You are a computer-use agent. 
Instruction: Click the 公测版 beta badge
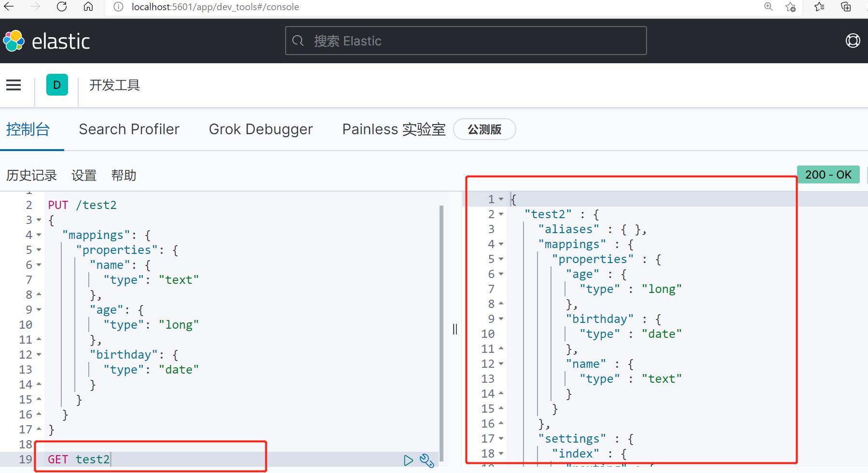[x=484, y=129]
